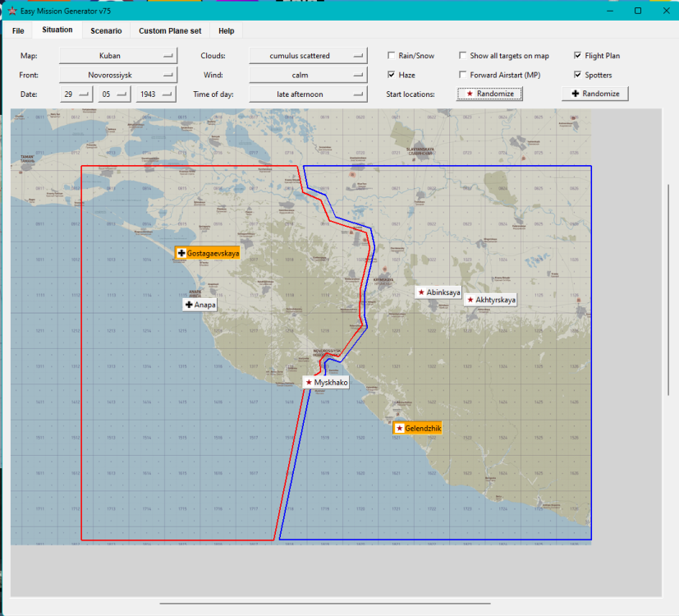
Task: Switch to the Scenario tab
Action: point(106,31)
